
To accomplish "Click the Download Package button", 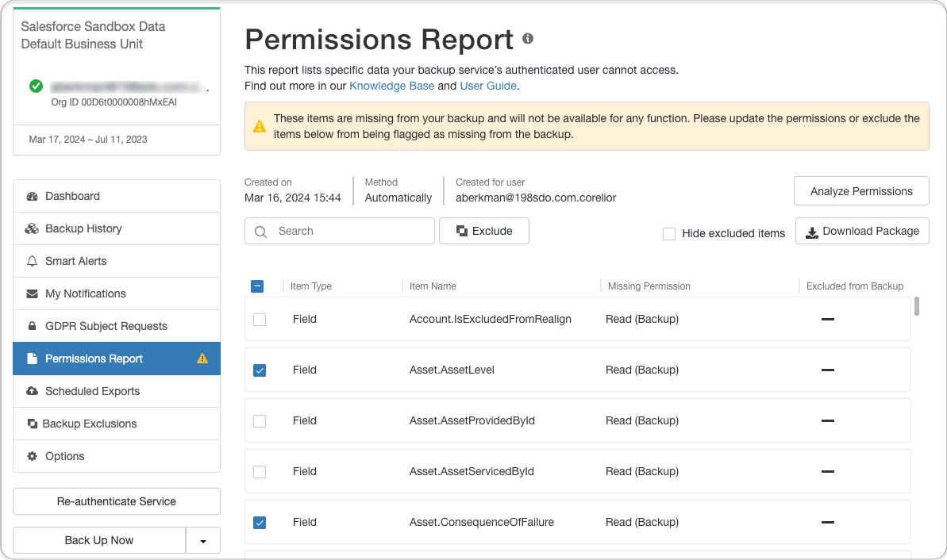I will pyautogui.click(x=862, y=232).
